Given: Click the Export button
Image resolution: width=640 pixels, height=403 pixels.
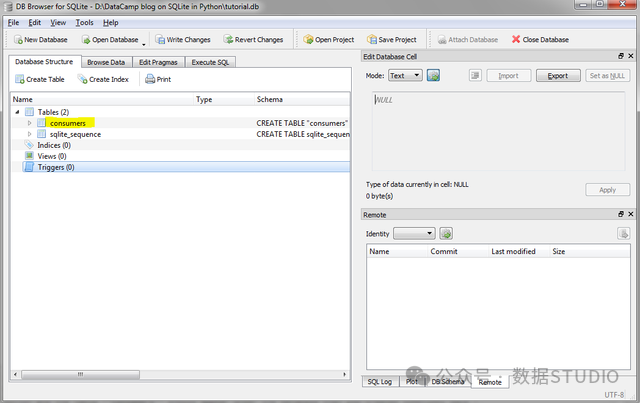Looking at the screenshot, I should point(558,76).
